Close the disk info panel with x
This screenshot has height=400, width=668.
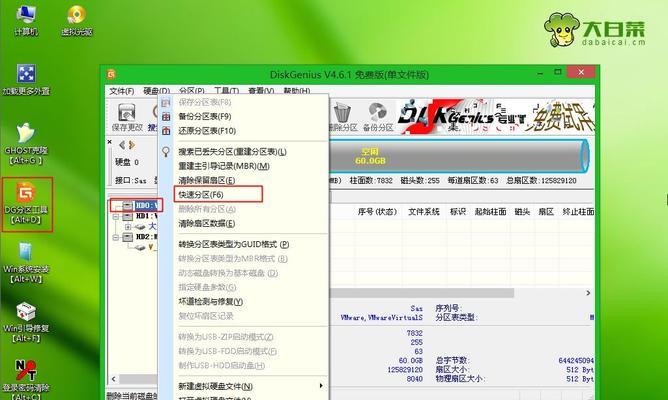(x=110, y=142)
